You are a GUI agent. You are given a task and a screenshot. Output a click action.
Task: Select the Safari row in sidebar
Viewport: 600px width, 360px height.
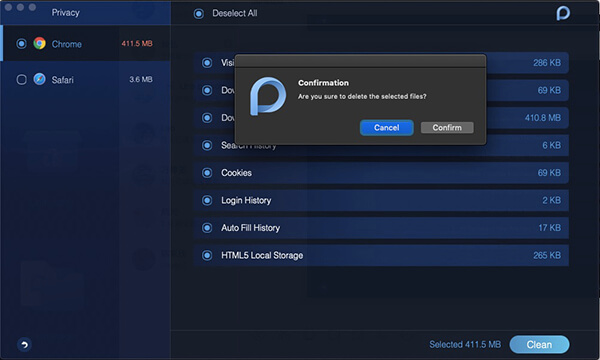86,80
